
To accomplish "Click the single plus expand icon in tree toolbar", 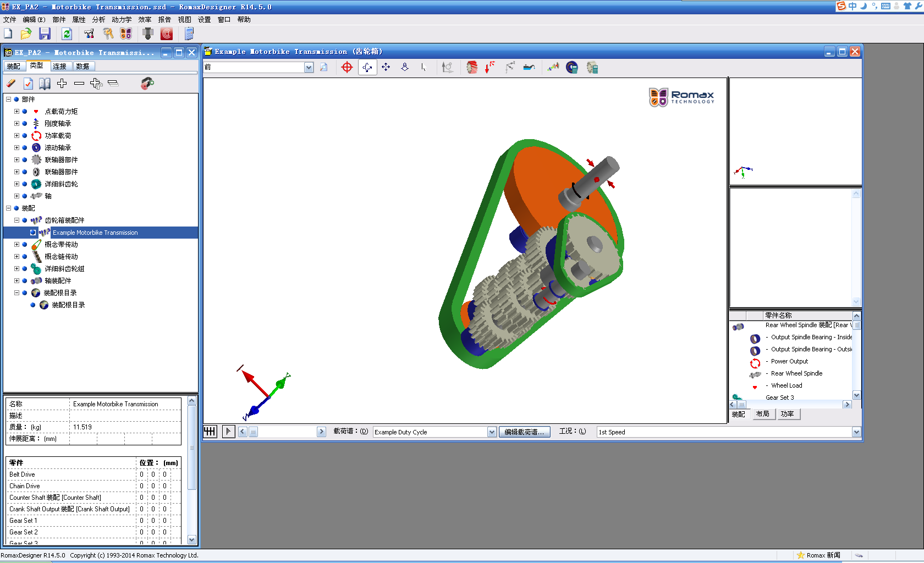I will click(x=62, y=83).
